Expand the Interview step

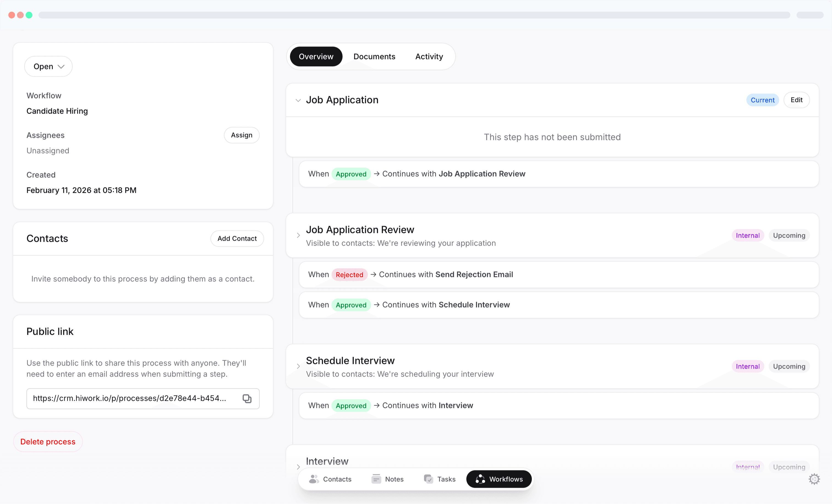point(298,467)
